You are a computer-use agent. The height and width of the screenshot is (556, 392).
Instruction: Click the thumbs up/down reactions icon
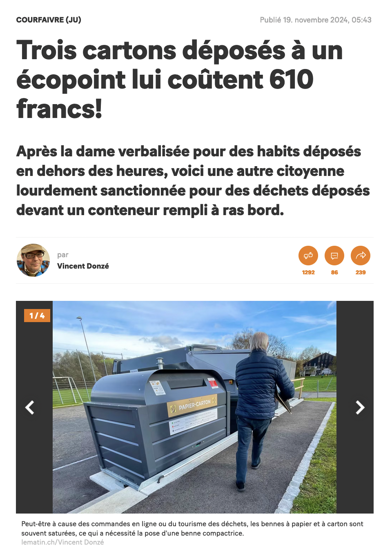[308, 256]
